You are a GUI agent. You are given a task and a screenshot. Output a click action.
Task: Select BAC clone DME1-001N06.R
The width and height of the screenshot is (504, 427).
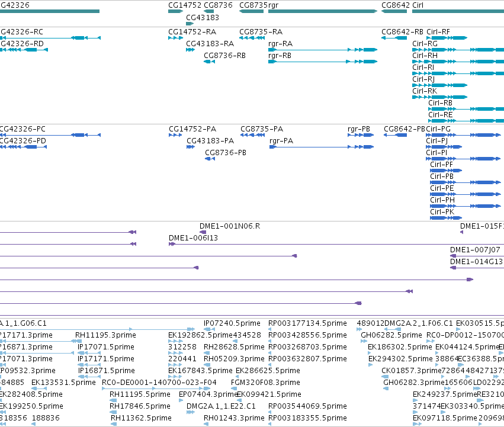tap(230, 226)
